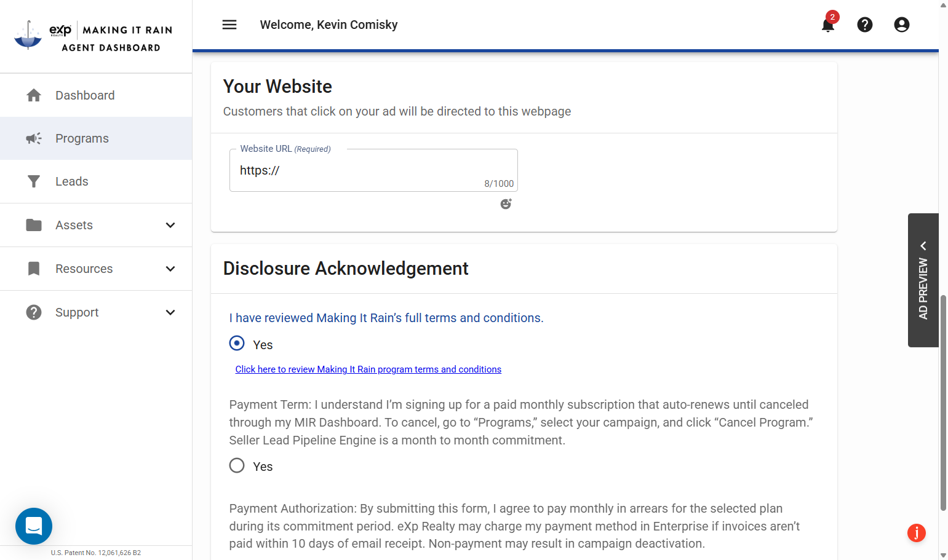Click the Programs megaphone icon
The image size is (948, 560).
(x=34, y=138)
